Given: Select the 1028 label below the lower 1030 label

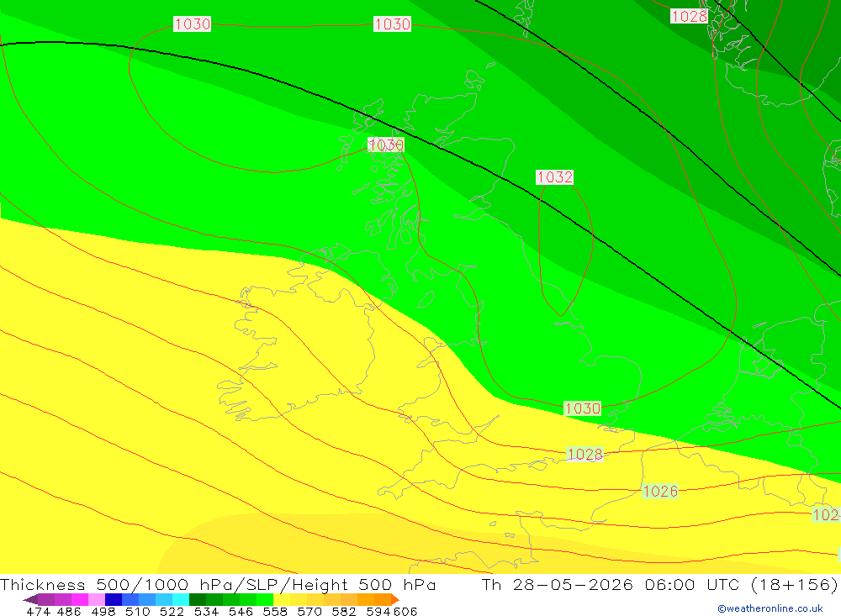Looking at the screenshot, I should pos(584,455).
